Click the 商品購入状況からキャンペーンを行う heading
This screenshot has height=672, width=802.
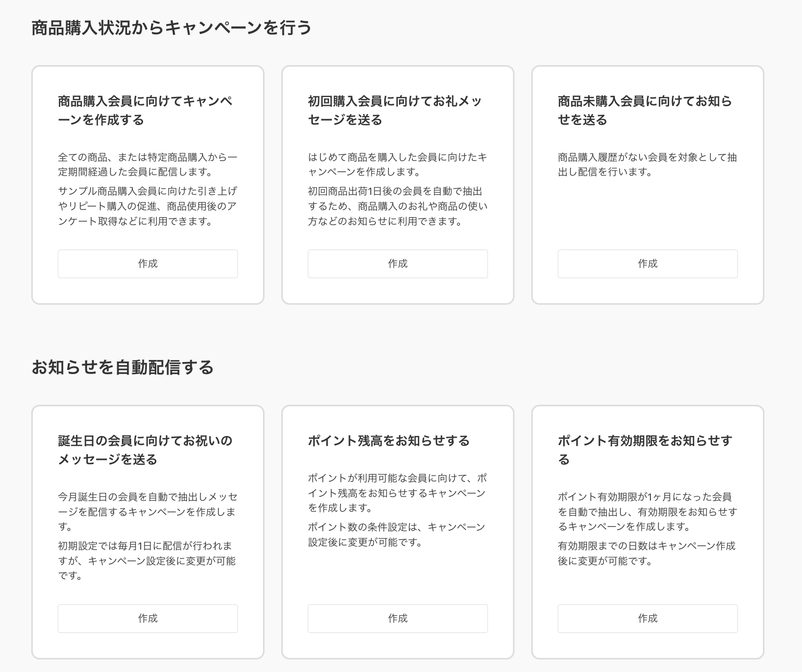click(171, 29)
